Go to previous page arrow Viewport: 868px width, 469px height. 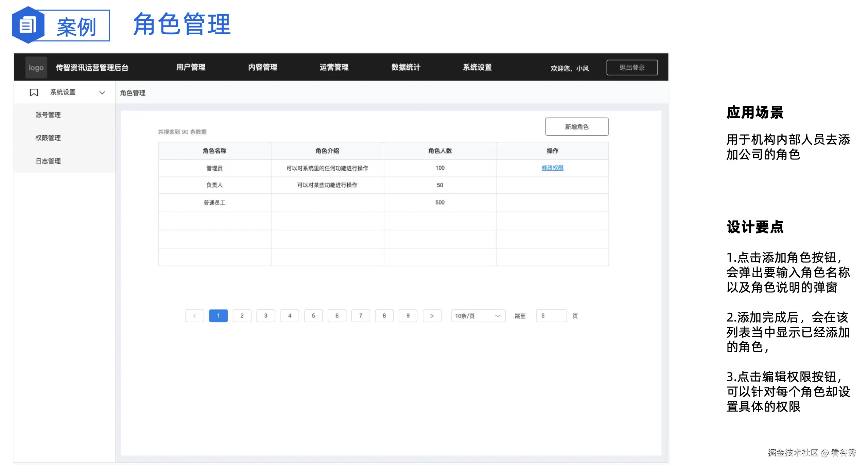pyautogui.click(x=194, y=316)
